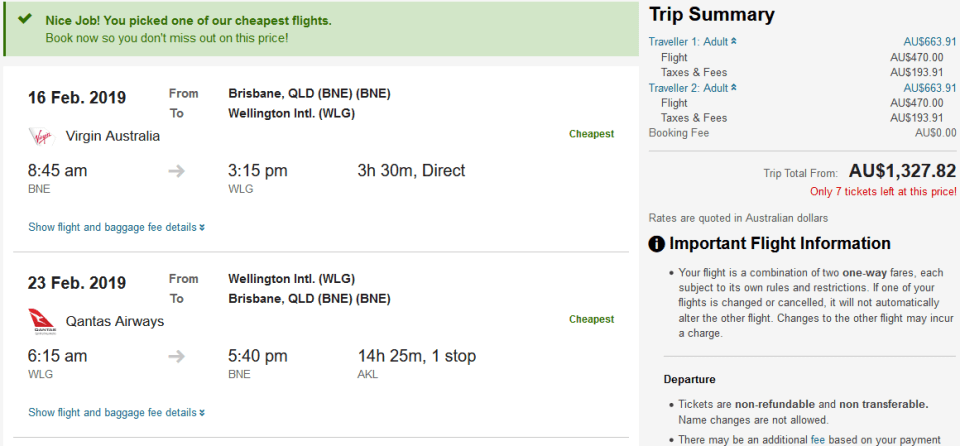Viewport: 960px width, 446px height.
Task: Click the Trip Summary heading
Action: pyautogui.click(x=711, y=15)
